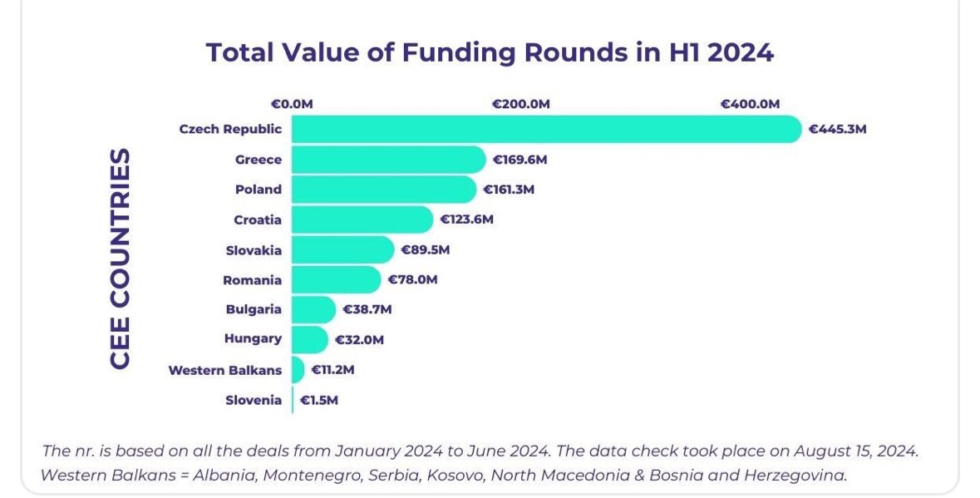
Task: Click the Czech Republic bar
Action: point(547,130)
